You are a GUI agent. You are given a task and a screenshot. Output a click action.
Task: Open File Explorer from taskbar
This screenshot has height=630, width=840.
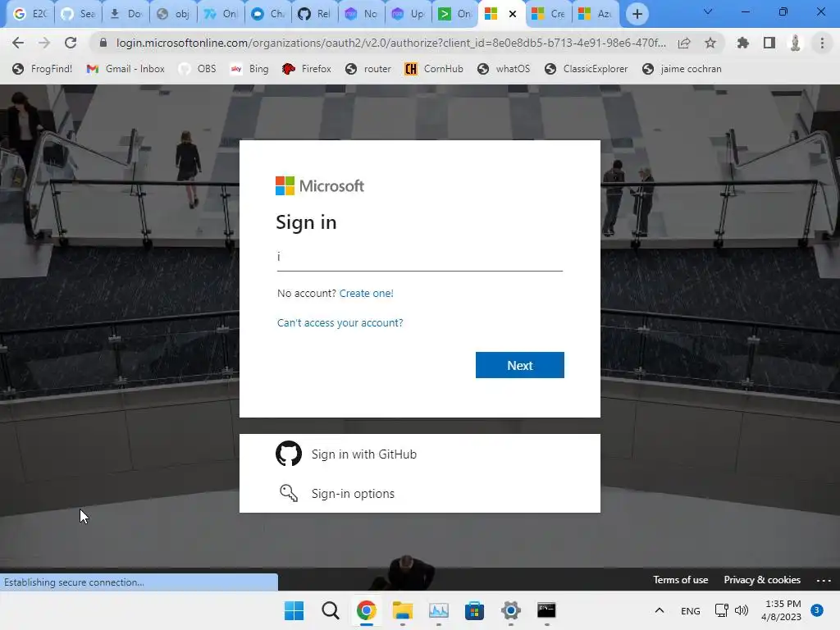point(402,610)
